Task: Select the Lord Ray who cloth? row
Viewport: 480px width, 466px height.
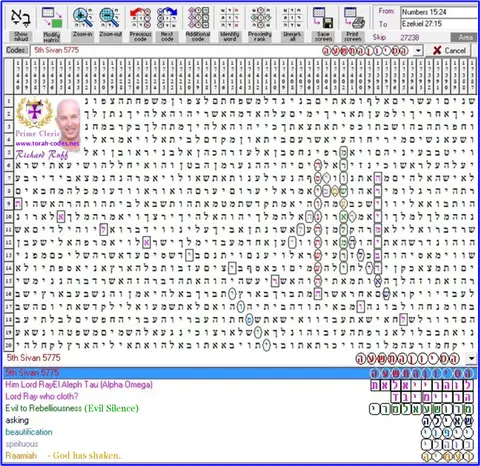Action: coord(240,397)
